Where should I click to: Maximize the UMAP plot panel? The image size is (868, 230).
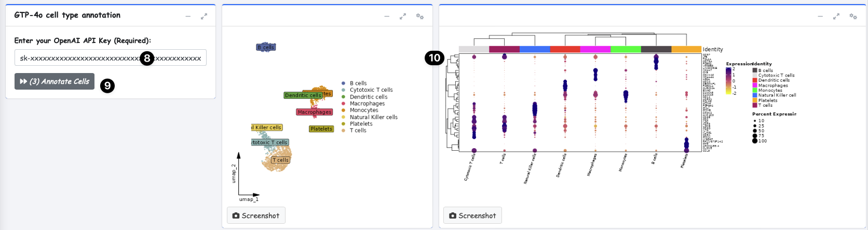(402, 17)
